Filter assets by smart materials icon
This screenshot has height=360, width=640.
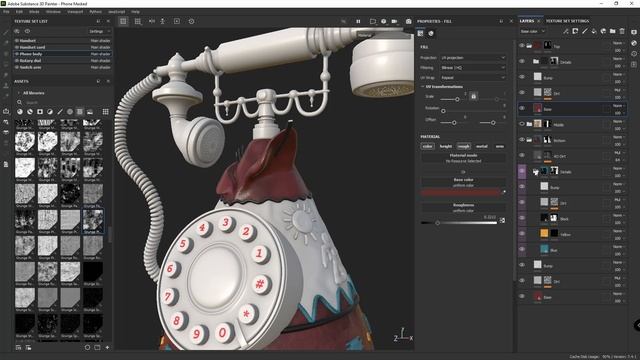[30, 111]
